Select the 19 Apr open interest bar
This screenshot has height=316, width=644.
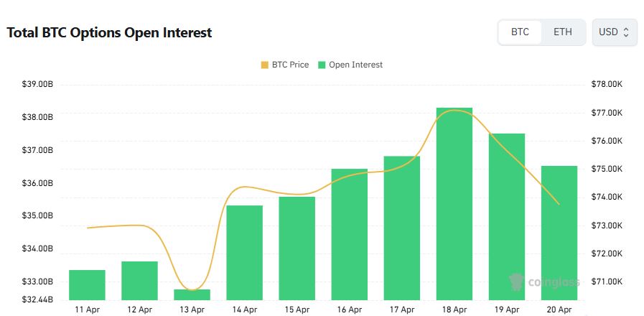(x=507, y=216)
